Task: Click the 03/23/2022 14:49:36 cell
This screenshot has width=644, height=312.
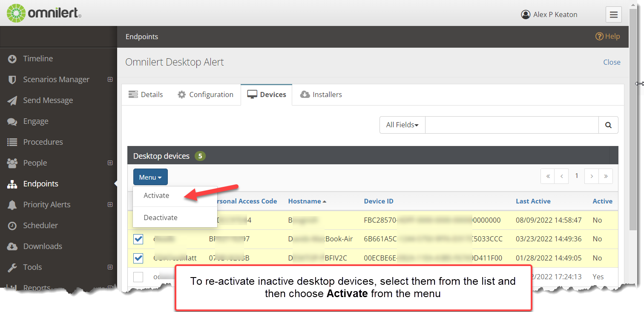Action: point(549,239)
